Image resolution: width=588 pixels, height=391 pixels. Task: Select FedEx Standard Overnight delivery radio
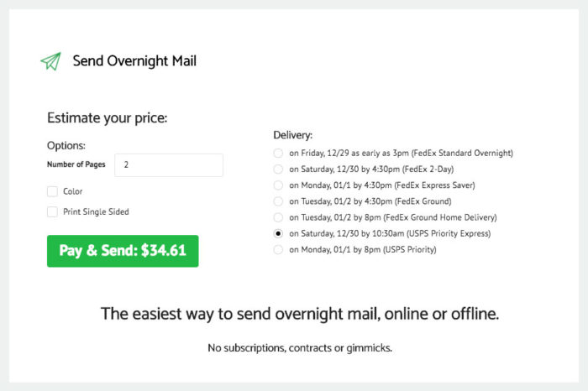click(278, 153)
